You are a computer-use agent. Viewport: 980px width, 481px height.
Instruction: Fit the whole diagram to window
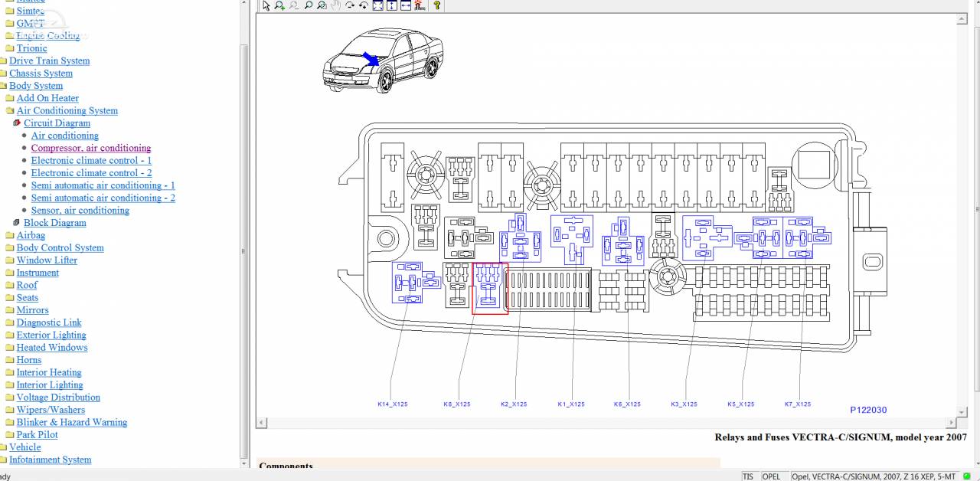click(377, 5)
